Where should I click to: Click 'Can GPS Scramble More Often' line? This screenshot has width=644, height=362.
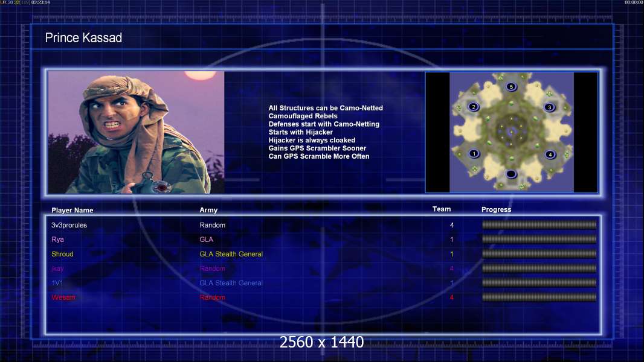point(319,156)
